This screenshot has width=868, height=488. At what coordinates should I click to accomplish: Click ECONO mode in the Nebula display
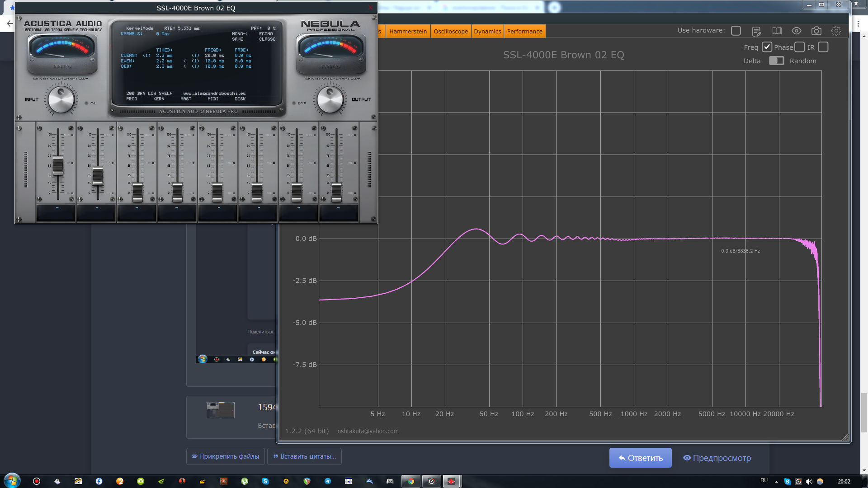pyautogui.click(x=266, y=34)
